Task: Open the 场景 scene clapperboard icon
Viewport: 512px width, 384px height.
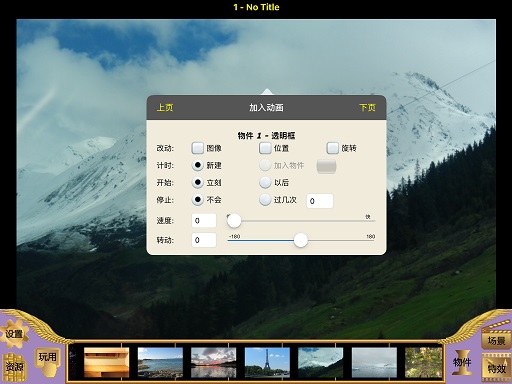Action: click(496, 337)
